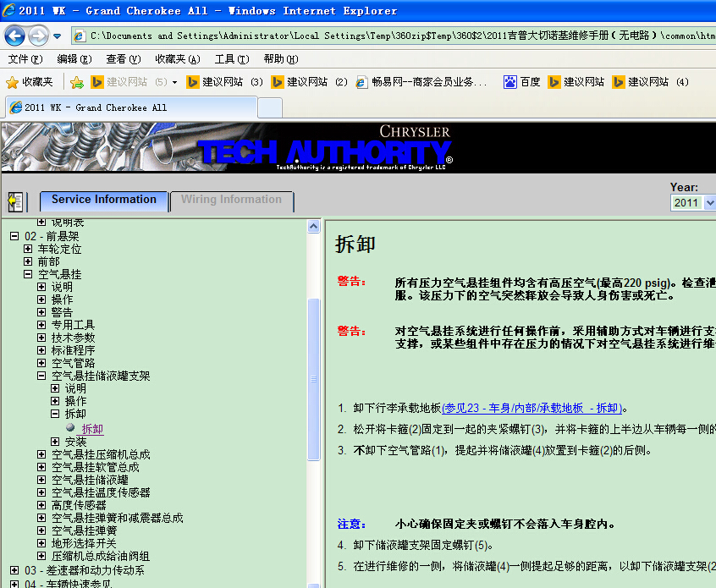Screen dimensions: 716x588
Task: Collapse the 空气悬挂储液罐支架 tree node
Action: coord(41,376)
